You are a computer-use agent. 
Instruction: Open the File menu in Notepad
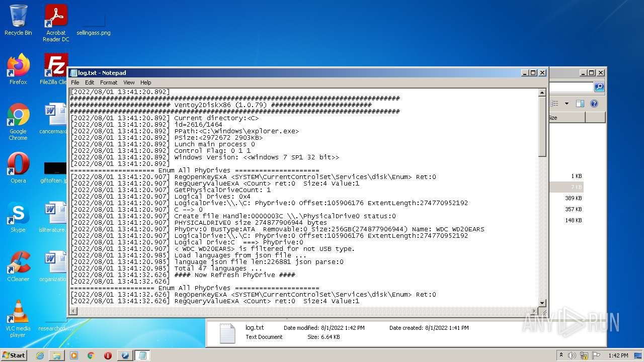[x=75, y=82]
